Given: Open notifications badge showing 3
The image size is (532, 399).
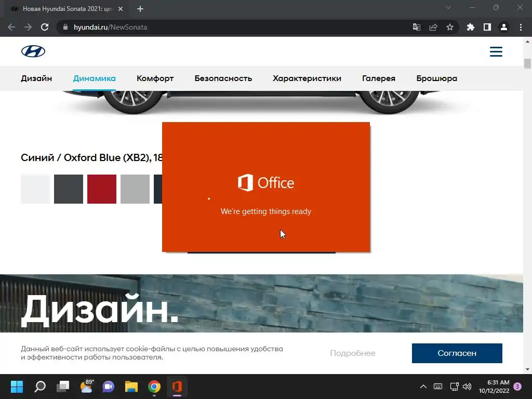Looking at the screenshot, I should (x=517, y=387).
